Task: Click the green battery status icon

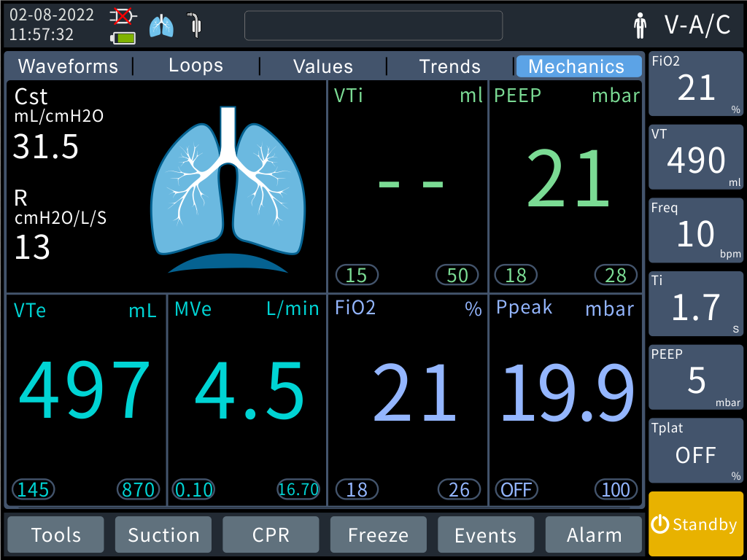Action: point(123,36)
